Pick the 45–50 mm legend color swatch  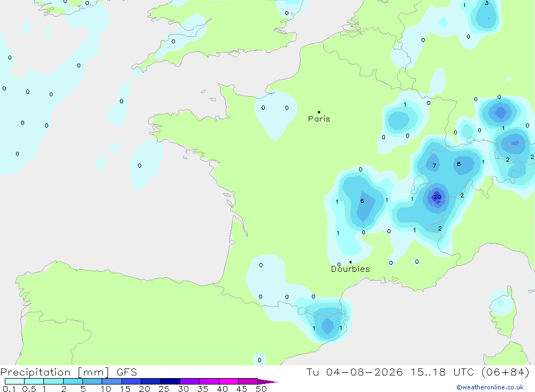pyautogui.click(x=248, y=381)
